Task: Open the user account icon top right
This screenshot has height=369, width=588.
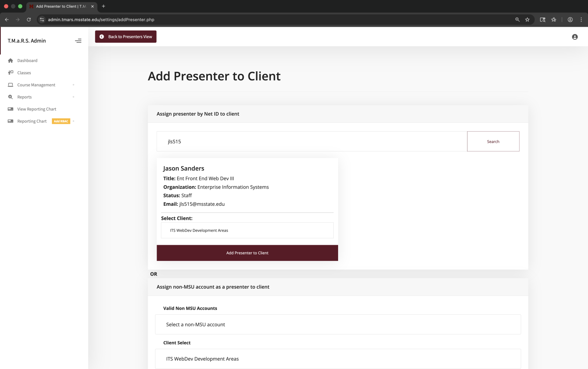Action: pos(574,37)
